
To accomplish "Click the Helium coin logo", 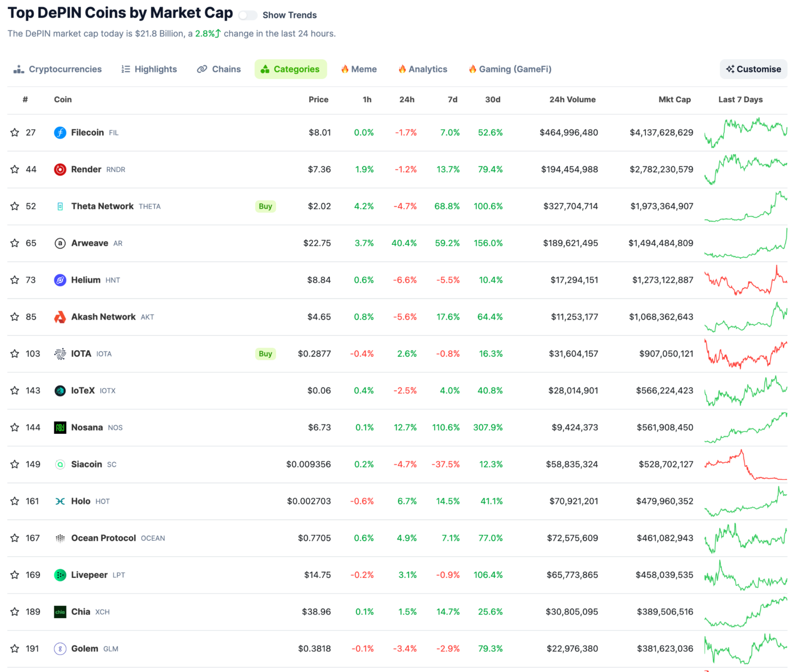I will click(x=60, y=280).
